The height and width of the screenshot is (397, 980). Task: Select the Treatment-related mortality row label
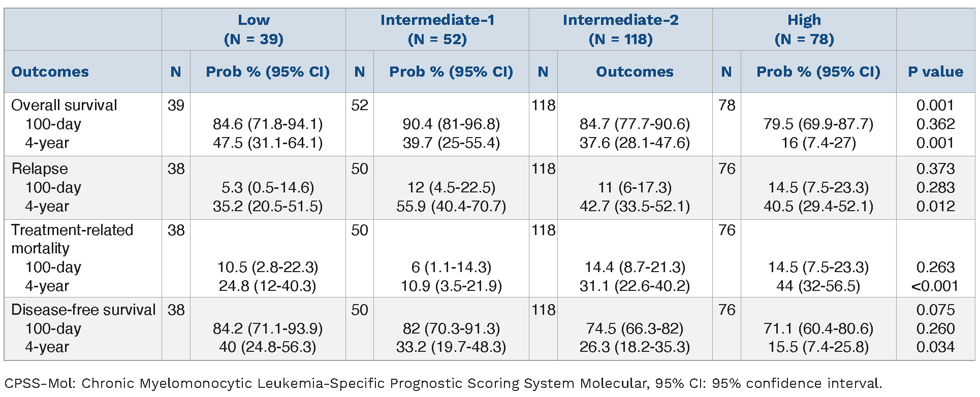tap(72, 239)
